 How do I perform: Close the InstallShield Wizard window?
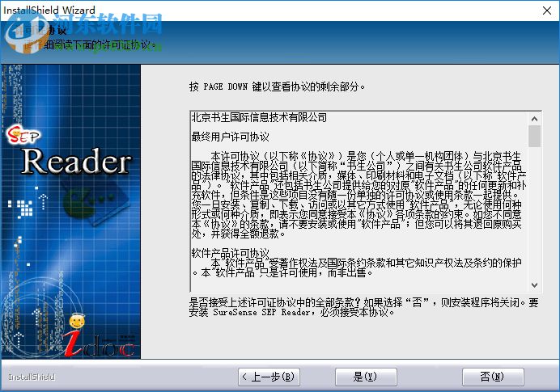pyautogui.click(x=546, y=11)
